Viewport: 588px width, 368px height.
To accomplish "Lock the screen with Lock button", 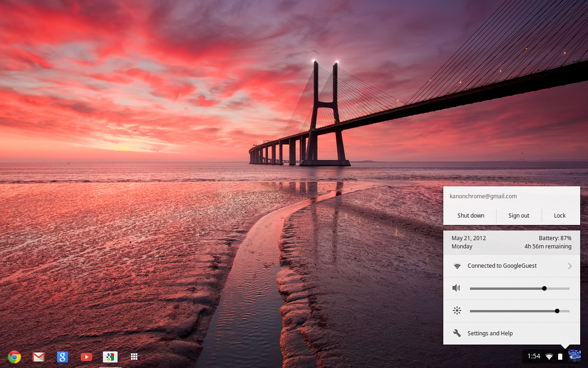I will pos(560,216).
